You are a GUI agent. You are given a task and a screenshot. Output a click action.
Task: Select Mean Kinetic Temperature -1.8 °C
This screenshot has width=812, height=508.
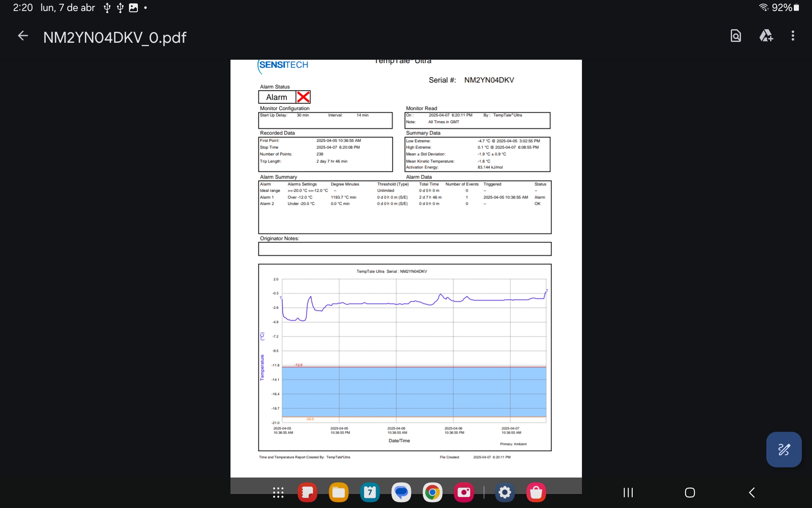(484, 161)
